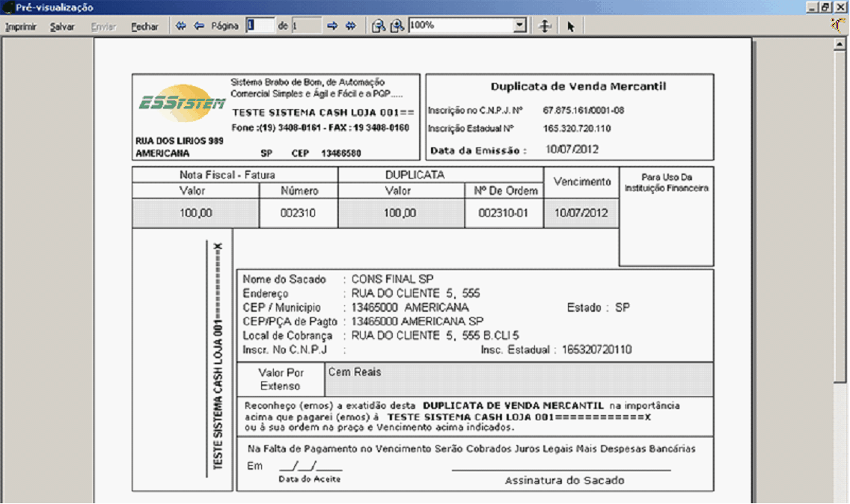Jump to last page with double-right arrow
Image resolution: width=850 pixels, height=504 pixels.
(350, 25)
